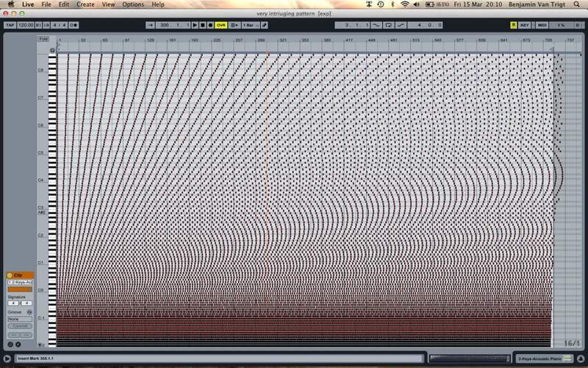Open the Options menu
This screenshot has width=588, height=368.
click(133, 4)
